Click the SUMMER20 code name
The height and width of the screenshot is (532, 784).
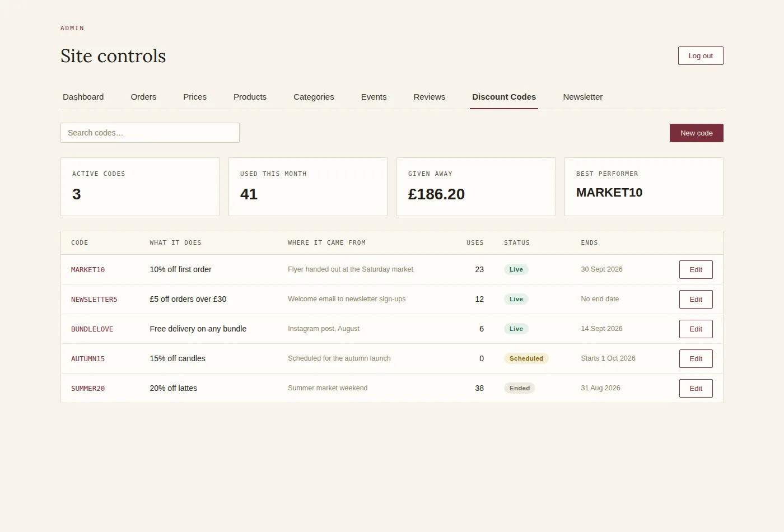(x=88, y=389)
